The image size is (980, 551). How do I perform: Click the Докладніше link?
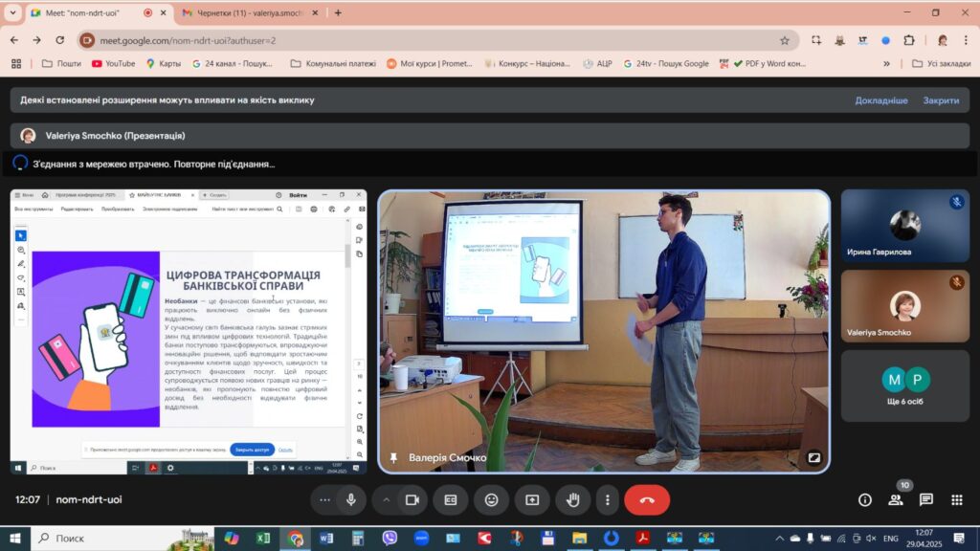click(881, 99)
